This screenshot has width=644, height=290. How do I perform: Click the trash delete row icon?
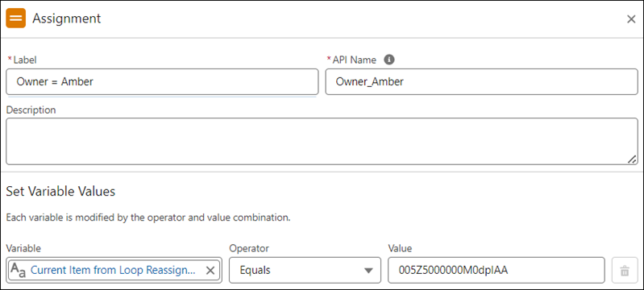[x=625, y=271]
